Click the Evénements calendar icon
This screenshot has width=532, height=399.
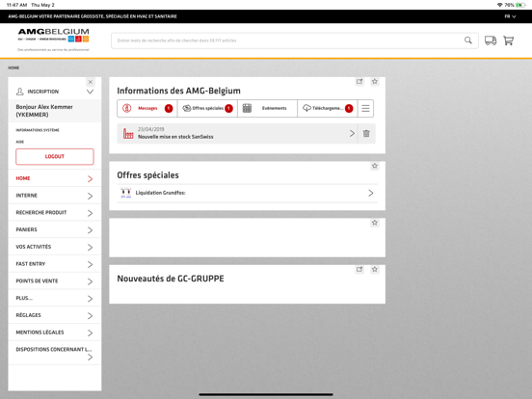[247, 108]
